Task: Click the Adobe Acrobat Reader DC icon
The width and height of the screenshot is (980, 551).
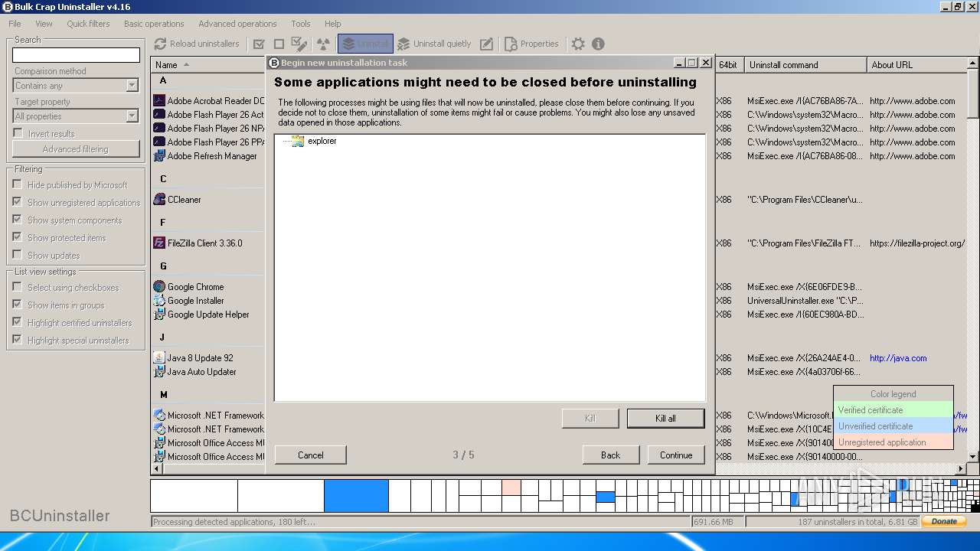Action: click(x=159, y=100)
